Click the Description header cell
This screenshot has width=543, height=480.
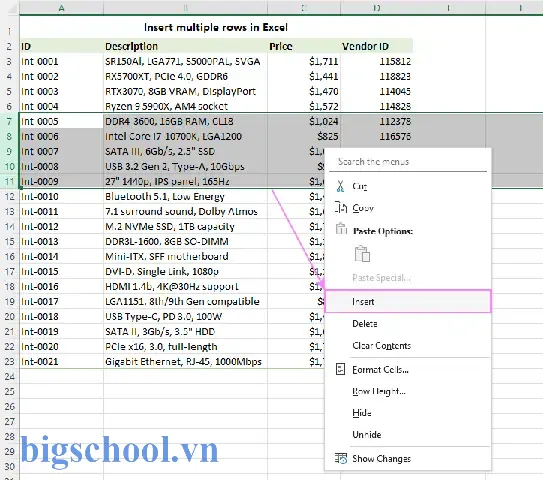tap(185, 46)
